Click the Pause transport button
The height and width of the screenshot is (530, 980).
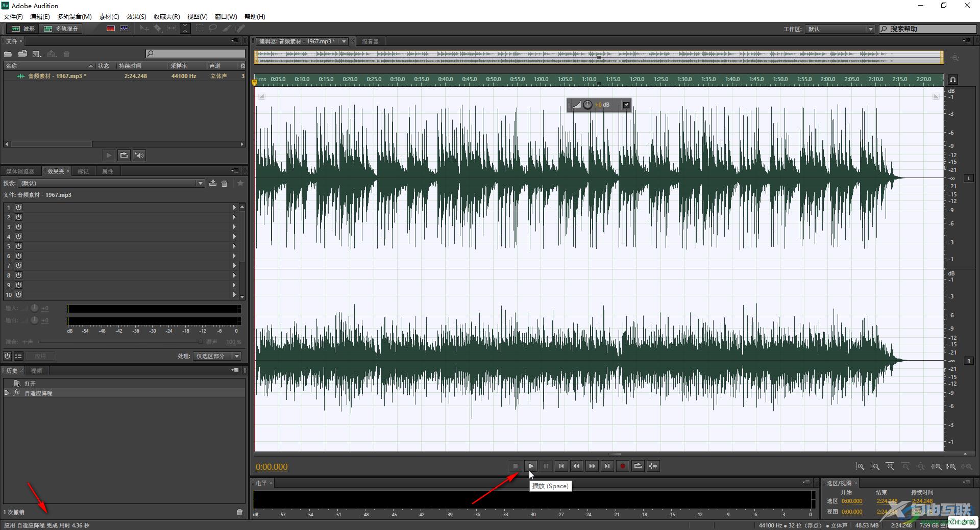(x=546, y=466)
